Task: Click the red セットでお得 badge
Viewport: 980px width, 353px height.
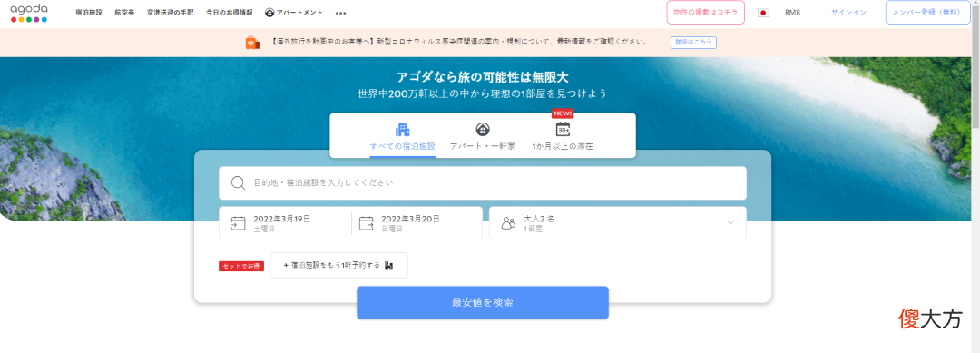Action: click(241, 266)
